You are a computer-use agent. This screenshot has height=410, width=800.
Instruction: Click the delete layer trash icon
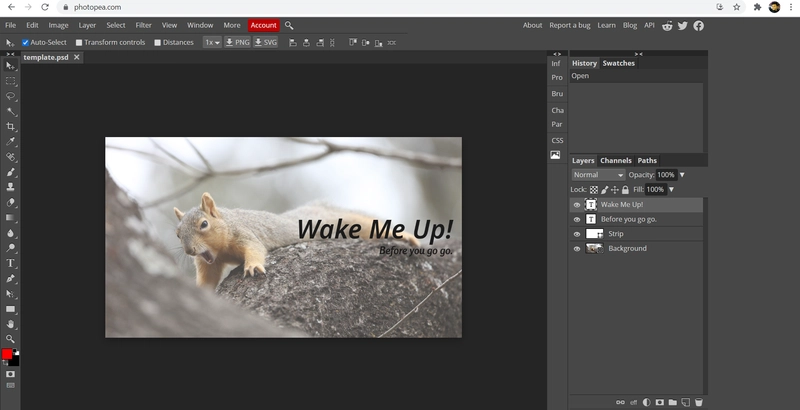699,402
